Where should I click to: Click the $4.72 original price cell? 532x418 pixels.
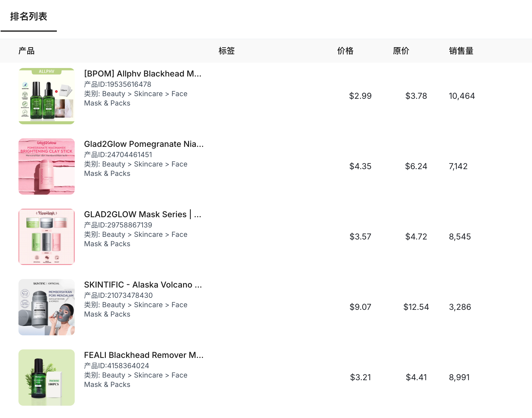[x=416, y=237]
